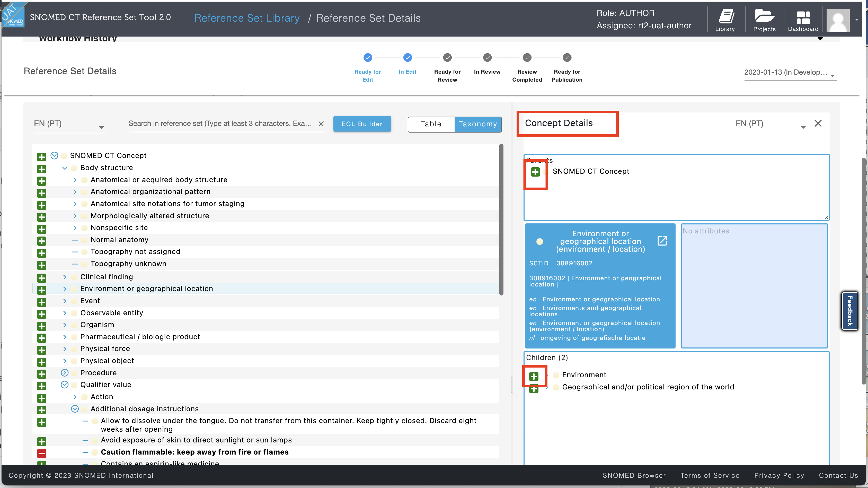
Task: Open the left EN (PT) language dropdown
Action: tap(69, 124)
